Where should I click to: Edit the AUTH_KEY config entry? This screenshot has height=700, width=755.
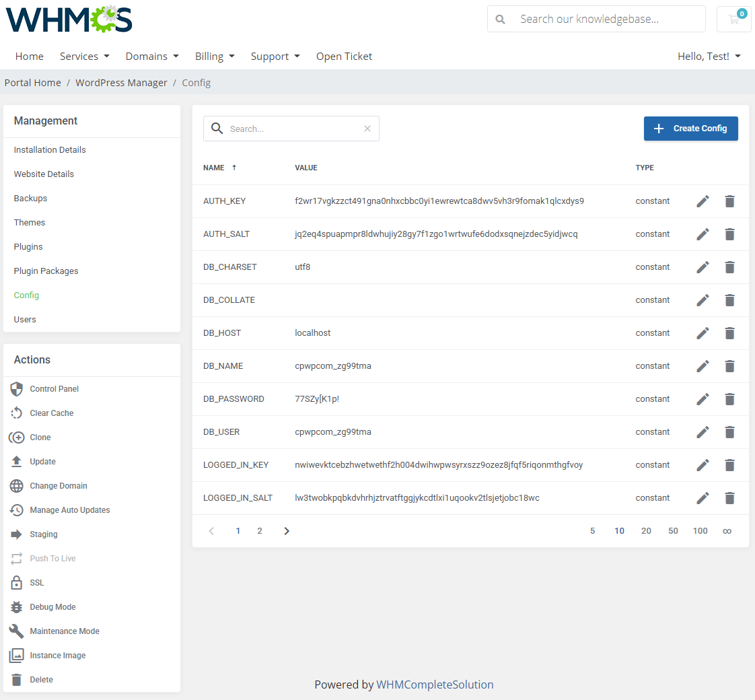[703, 201]
